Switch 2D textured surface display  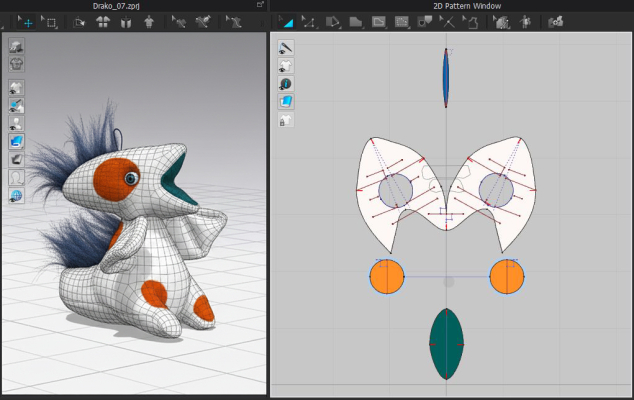click(x=286, y=102)
